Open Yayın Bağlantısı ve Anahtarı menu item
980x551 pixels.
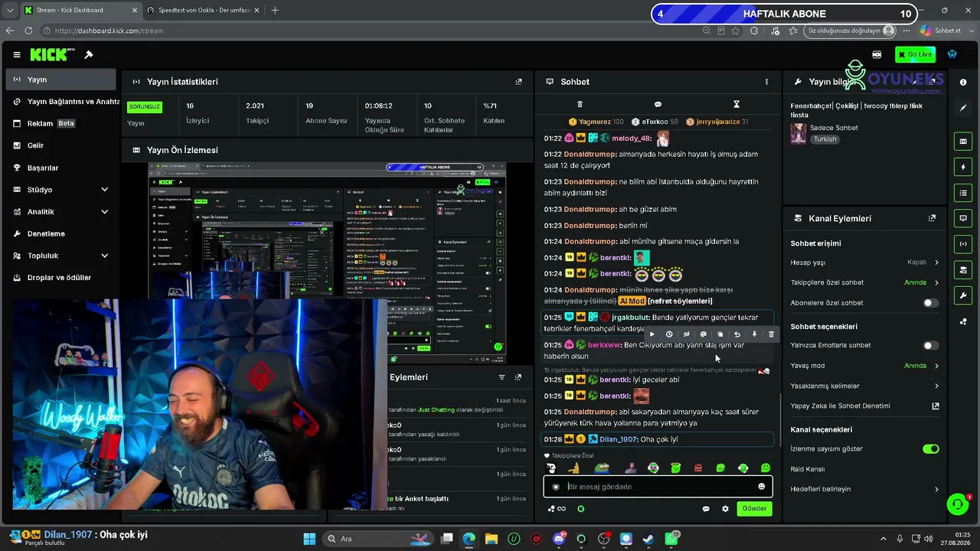point(61,102)
